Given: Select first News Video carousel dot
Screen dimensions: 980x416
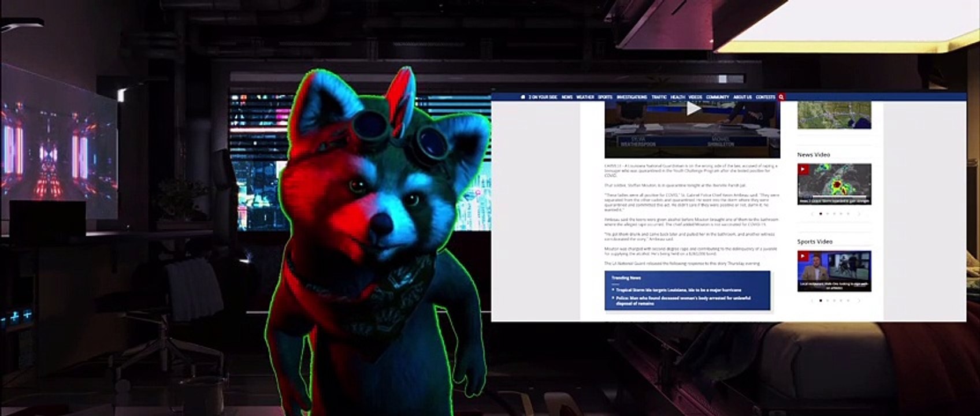Looking at the screenshot, I should coord(821,214).
